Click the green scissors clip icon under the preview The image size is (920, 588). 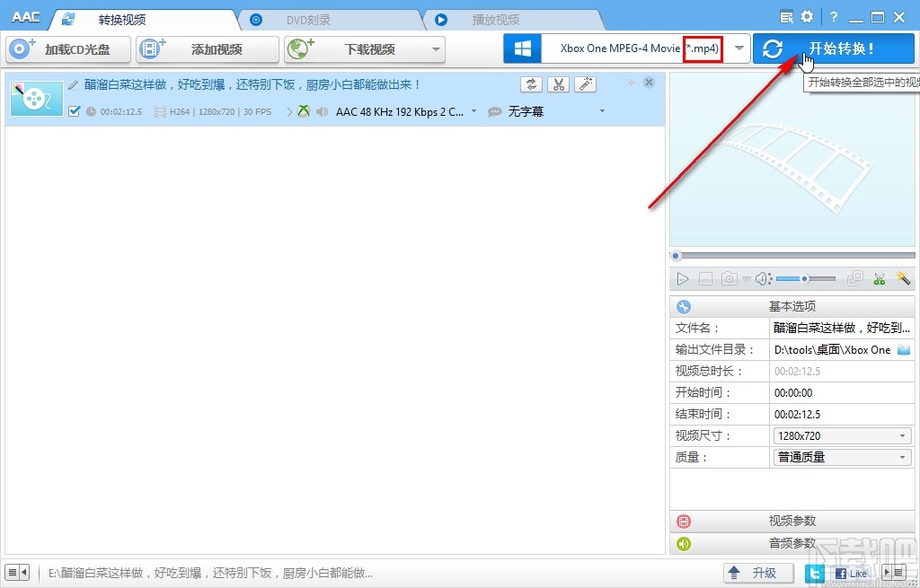point(880,278)
